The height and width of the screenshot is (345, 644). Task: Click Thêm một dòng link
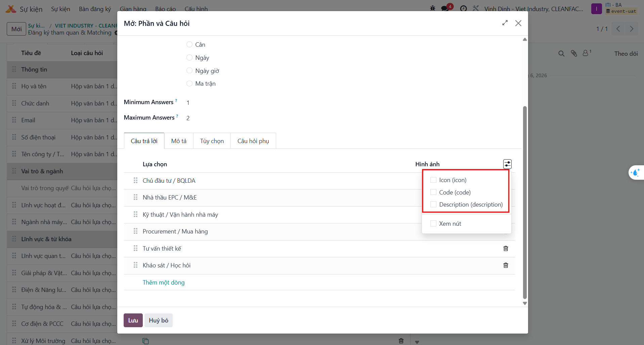[x=164, y=282]
